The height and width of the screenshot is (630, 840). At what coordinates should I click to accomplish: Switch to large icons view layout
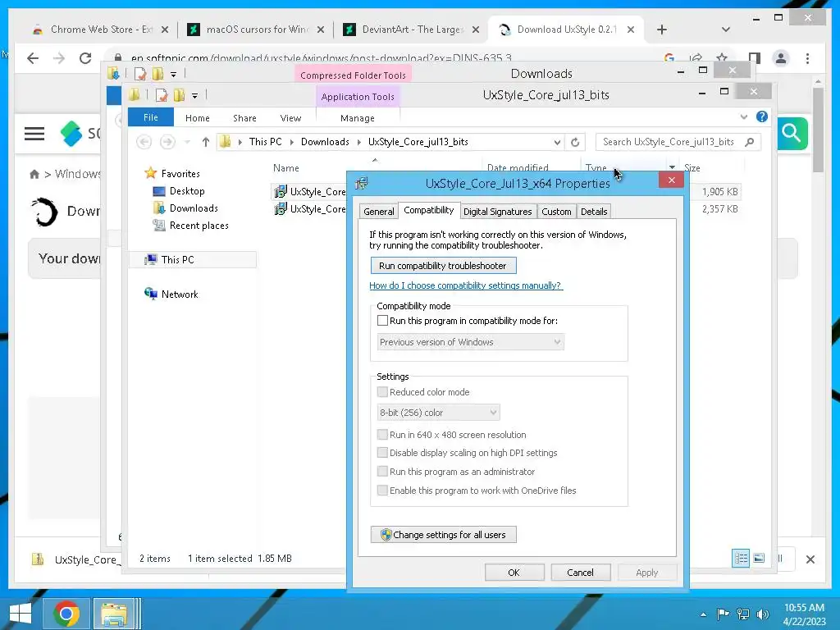coord(759,558)
